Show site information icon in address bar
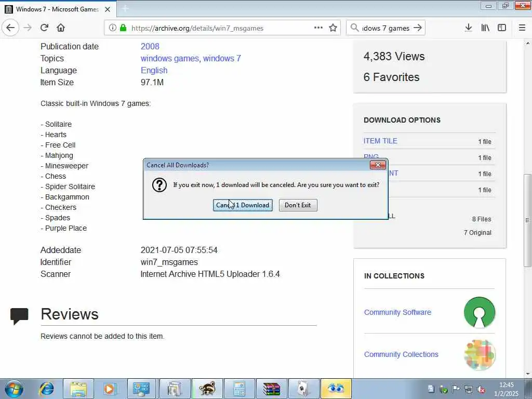The height and width of the screenshot is (399, 532). (112, 28)
